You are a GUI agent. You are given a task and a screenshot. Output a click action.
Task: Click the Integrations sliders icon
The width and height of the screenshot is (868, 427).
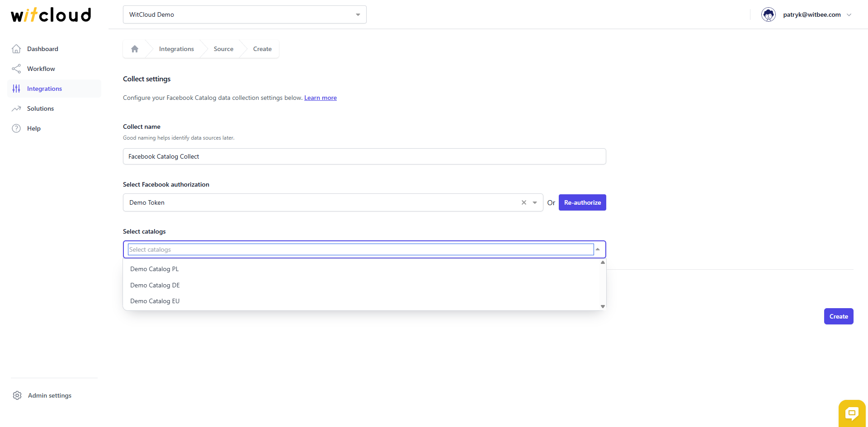(16, 89)
